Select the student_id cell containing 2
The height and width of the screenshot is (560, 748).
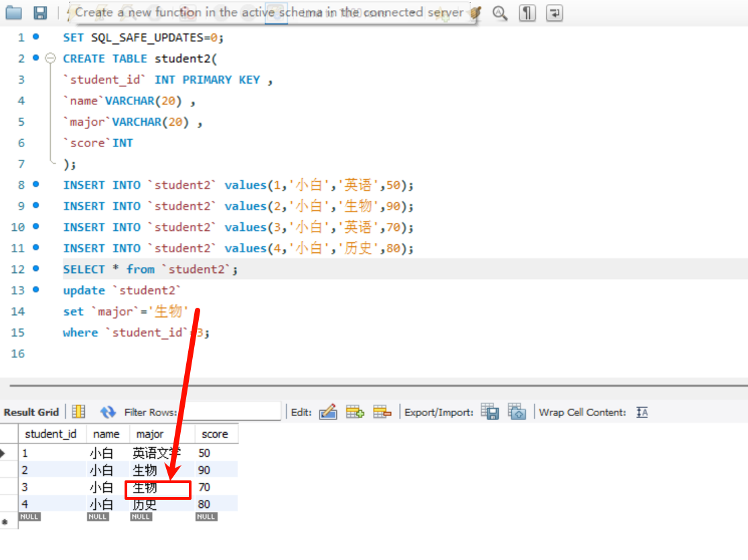pyautogui.click(x=52, y=470)
